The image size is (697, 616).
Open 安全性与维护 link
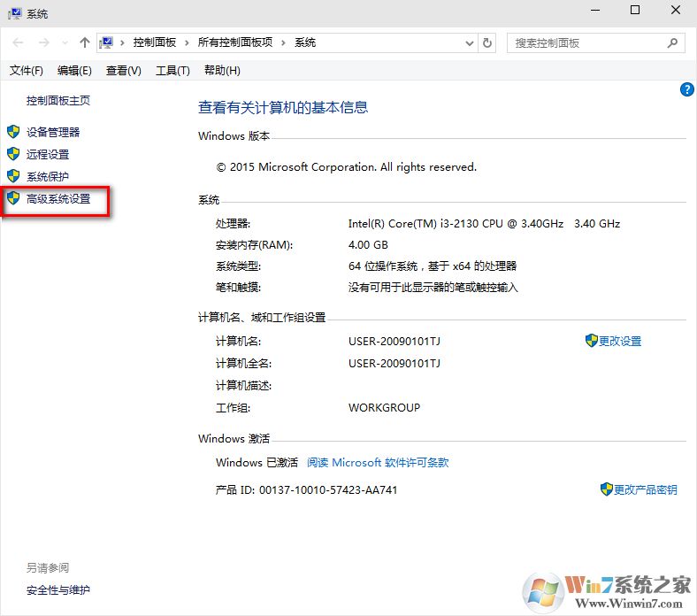(58, 590)
